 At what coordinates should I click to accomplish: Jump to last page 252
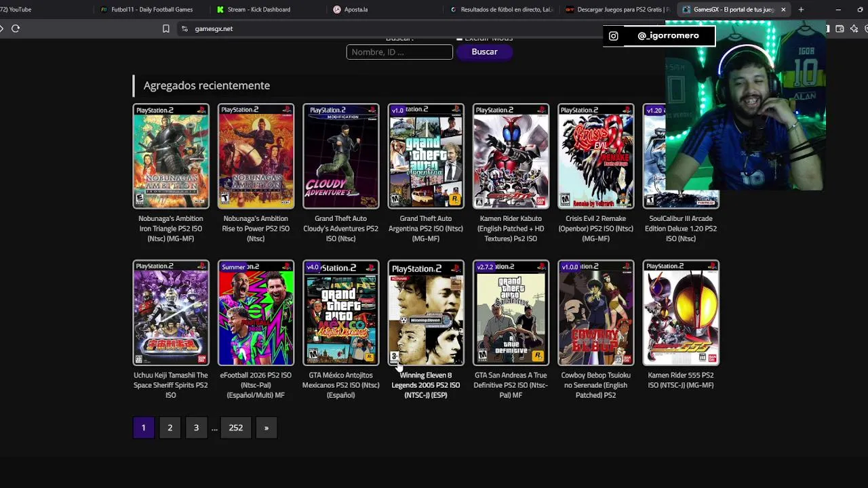pyautogui.click(x=236, y=428)
